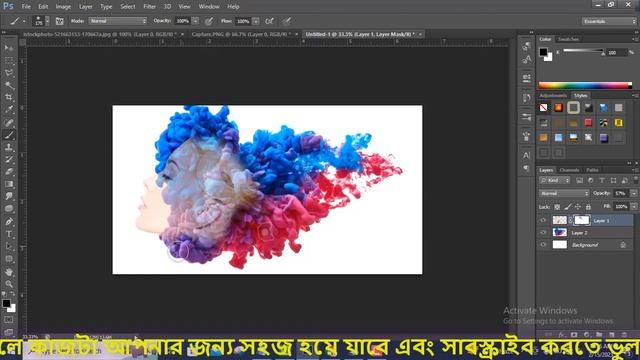Select the Zoom tool
Viewport: 640px width, 360px height.
(x=9, y=284)
